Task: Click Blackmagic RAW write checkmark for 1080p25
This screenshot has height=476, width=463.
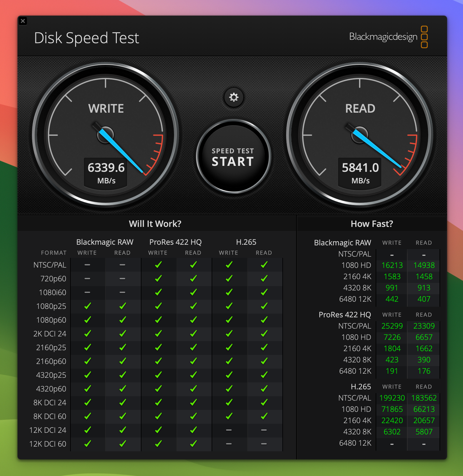Action: click(x=88, y=306)
